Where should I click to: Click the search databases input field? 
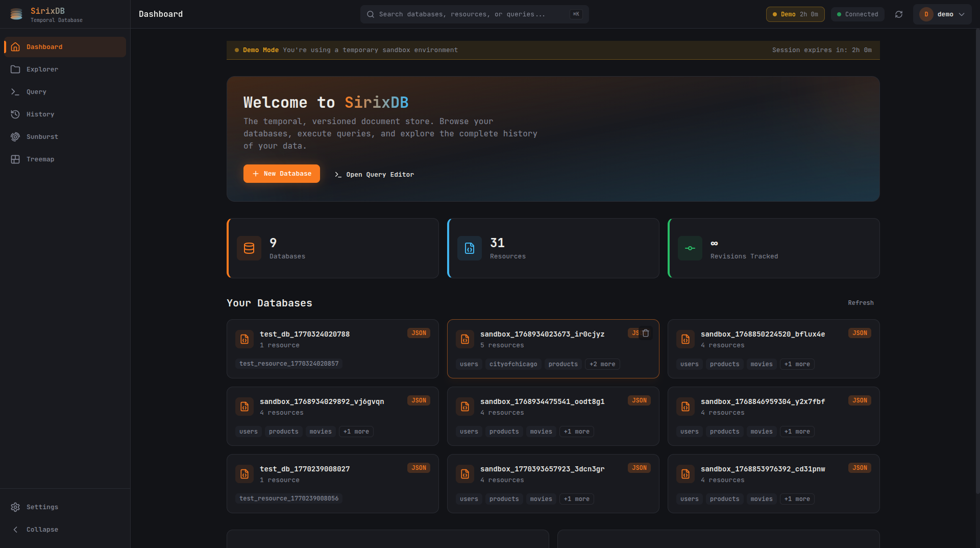474,14
